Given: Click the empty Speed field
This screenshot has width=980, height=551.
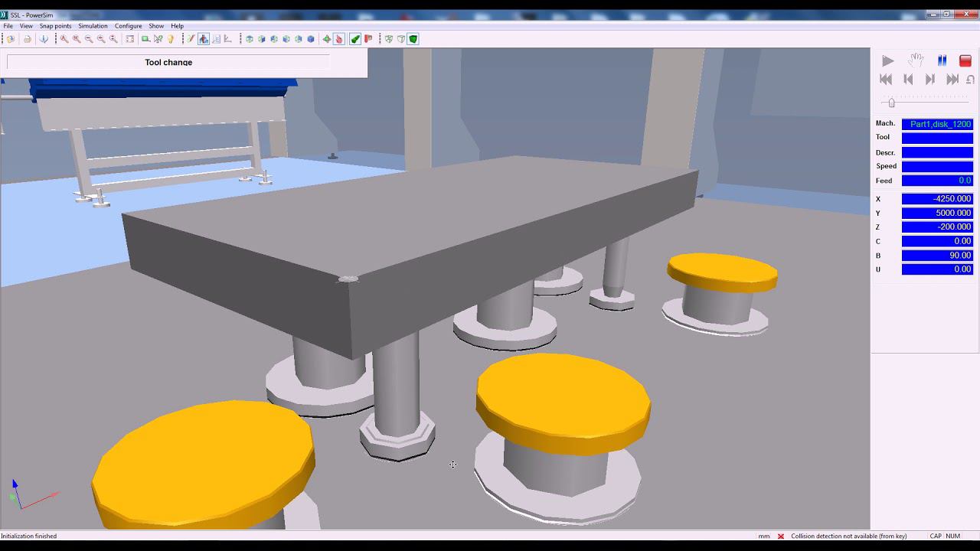Looking at the screenshot, I should [937, 166].
